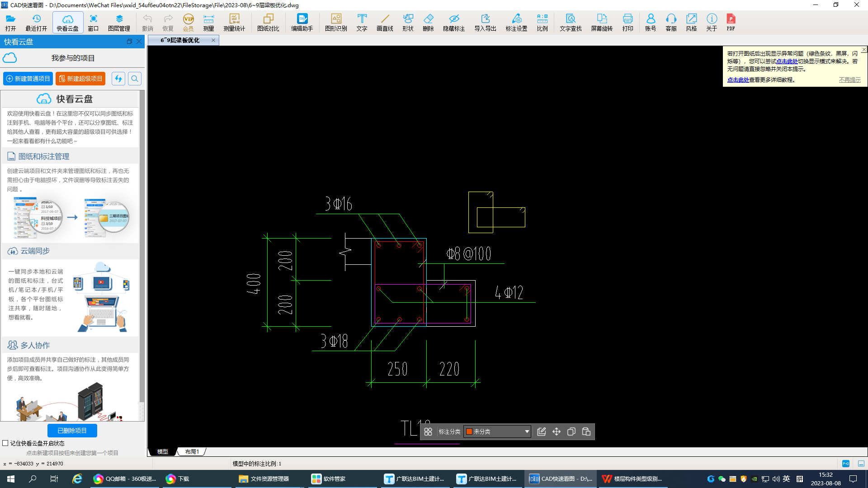The height and width of the screenshot is (488, 868).
Task: Click 屏幕旋转 screen rotate icon
Action: 602,22
